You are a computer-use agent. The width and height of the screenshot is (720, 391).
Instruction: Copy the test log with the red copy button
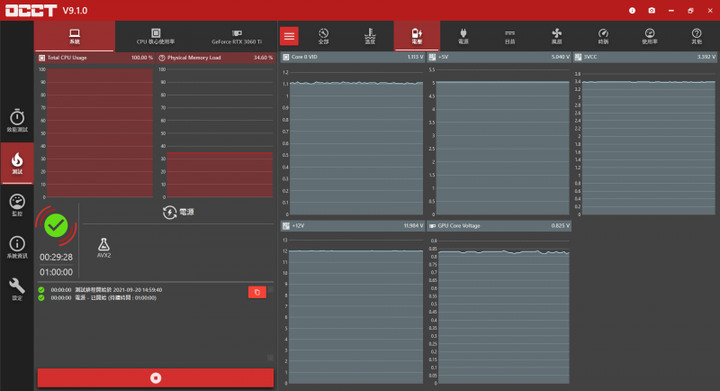point(257,292)
